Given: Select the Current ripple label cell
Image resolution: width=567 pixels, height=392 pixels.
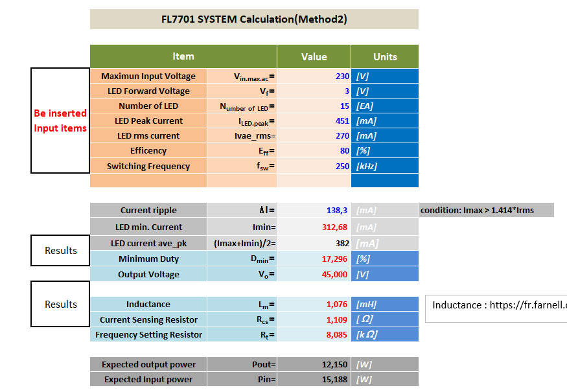Looking at the screenshot, I should [148, 210].
